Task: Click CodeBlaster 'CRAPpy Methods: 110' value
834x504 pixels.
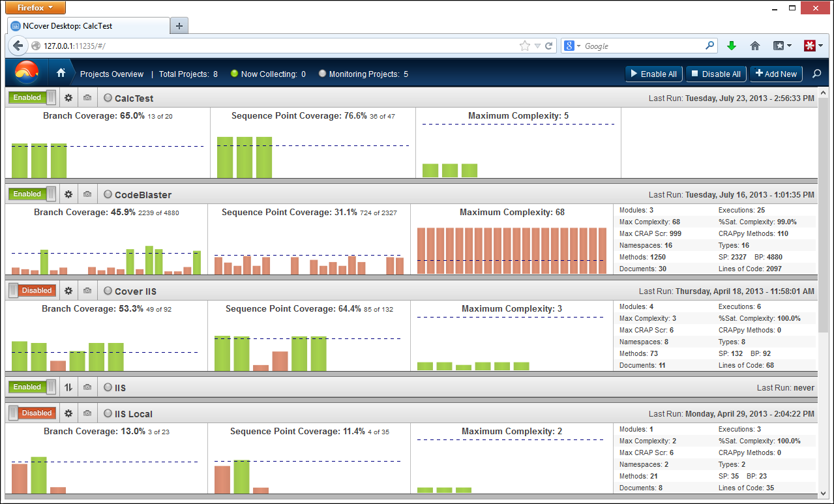Action: 753,233
